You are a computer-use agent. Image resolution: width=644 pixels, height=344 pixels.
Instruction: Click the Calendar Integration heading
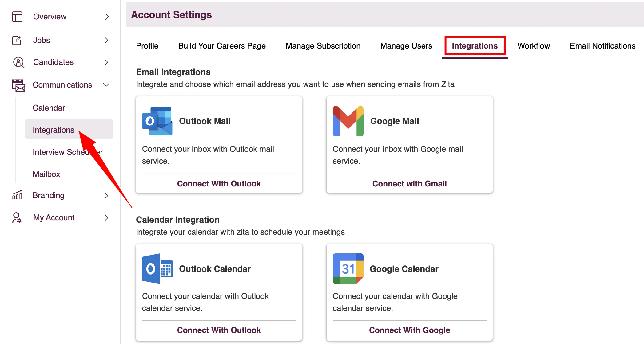pyautogui.click(x=177, y=220)
